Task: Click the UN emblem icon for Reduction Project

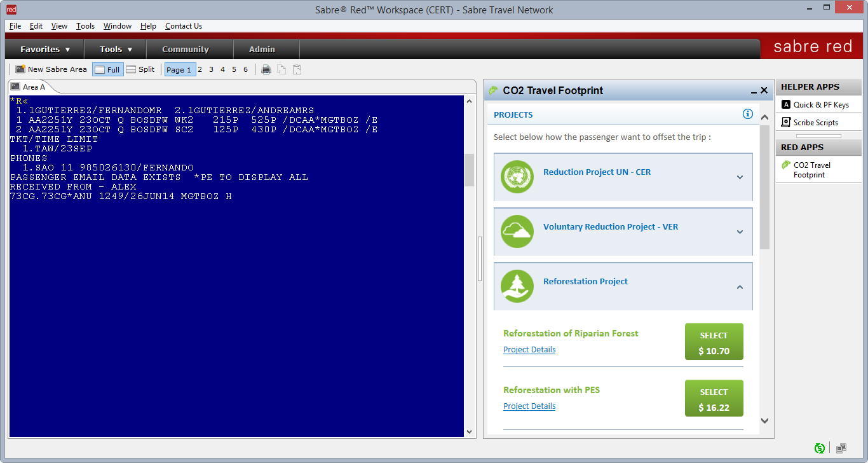Action: pyautogui.click(x=517, y=176)
